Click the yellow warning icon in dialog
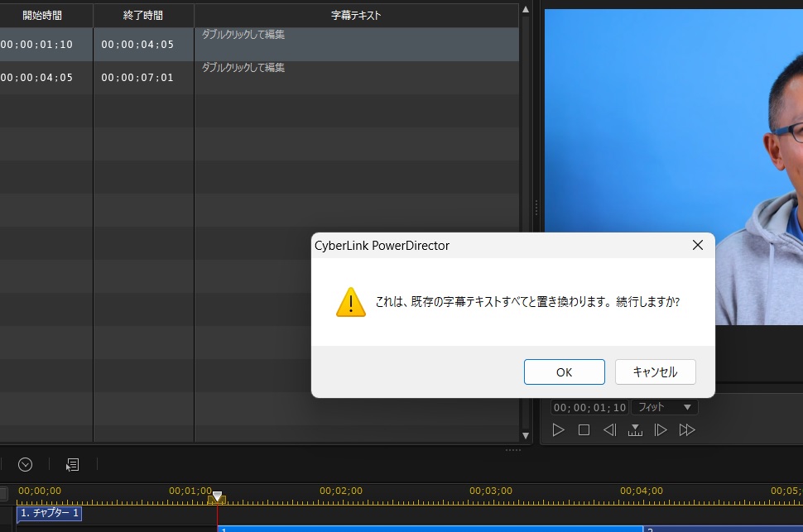 point(351,302)
